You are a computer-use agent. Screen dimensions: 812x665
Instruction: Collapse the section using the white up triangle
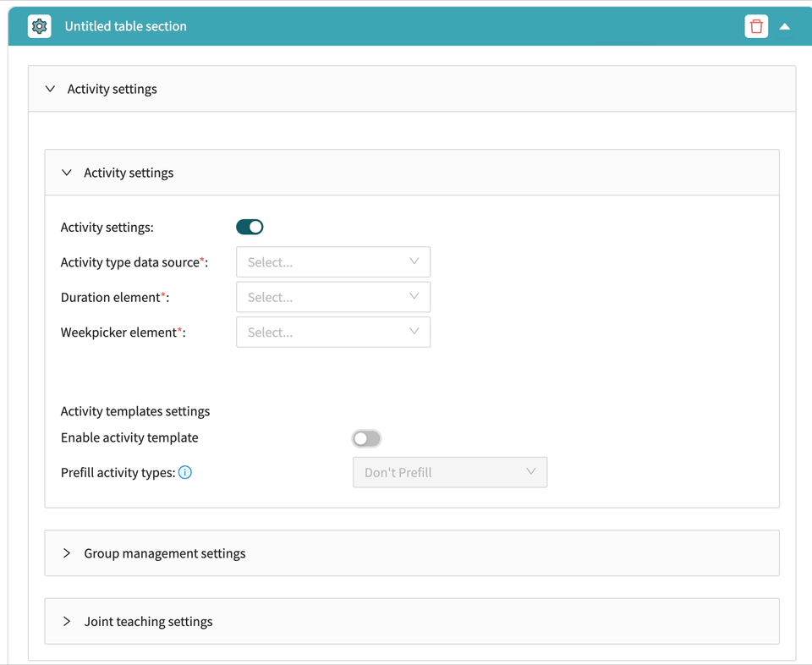coord(785,26)
